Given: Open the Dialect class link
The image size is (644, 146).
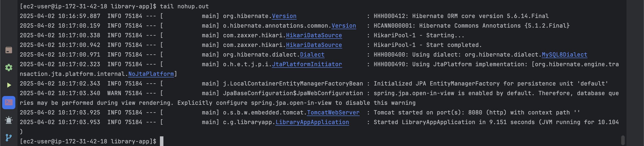Looking at the screenshot, I should tap(312, 55).
